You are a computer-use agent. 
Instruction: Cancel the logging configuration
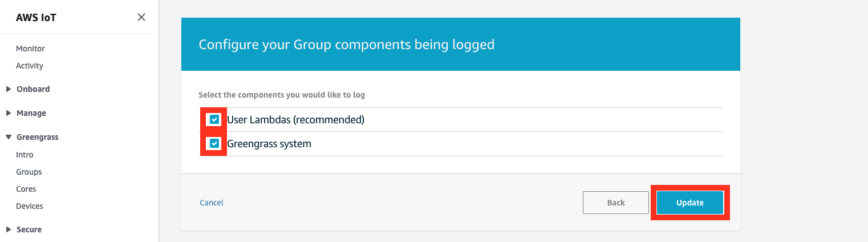[x=212, y=203]
